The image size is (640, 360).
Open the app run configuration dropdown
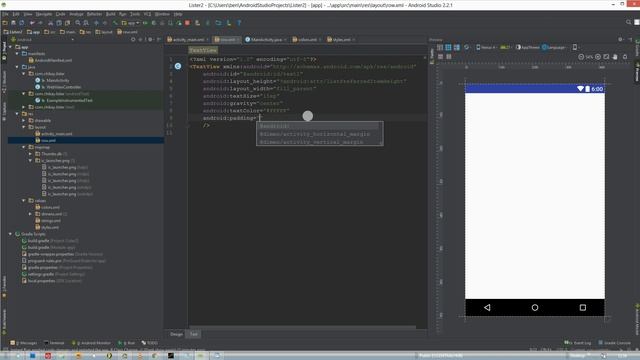(131, 23)
